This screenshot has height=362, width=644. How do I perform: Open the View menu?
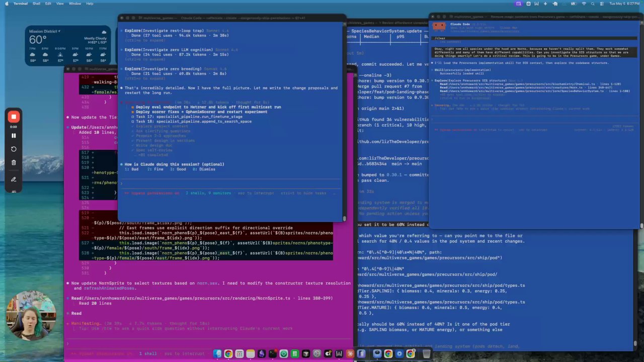(60, 4)
